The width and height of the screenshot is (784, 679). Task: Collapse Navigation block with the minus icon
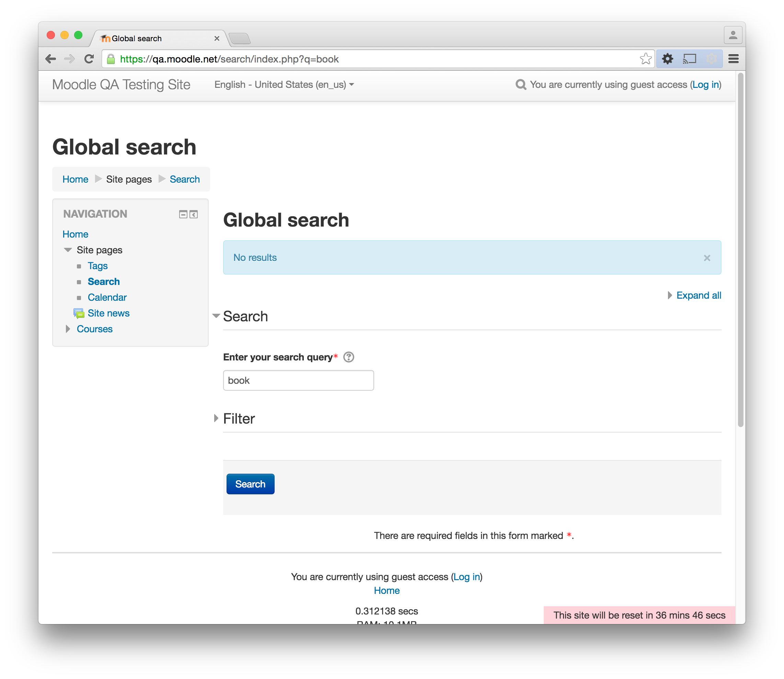click(x=183, y=215)
